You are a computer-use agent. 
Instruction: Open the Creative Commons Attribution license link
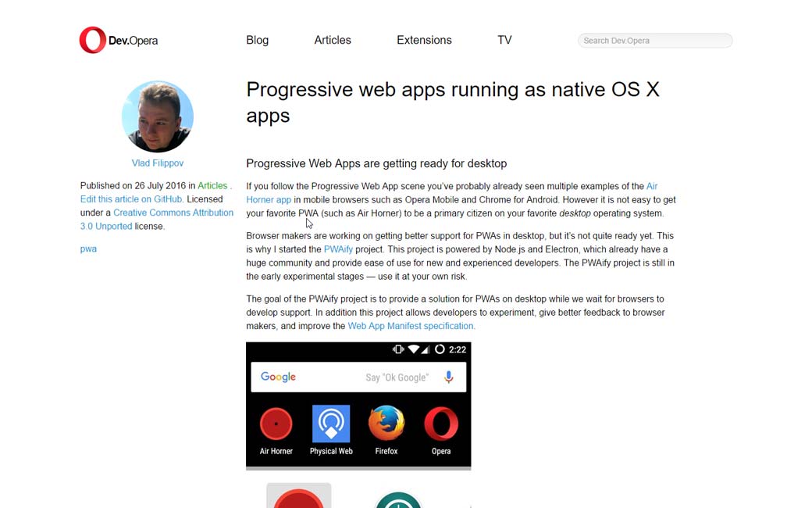click(x=173, y=213)
